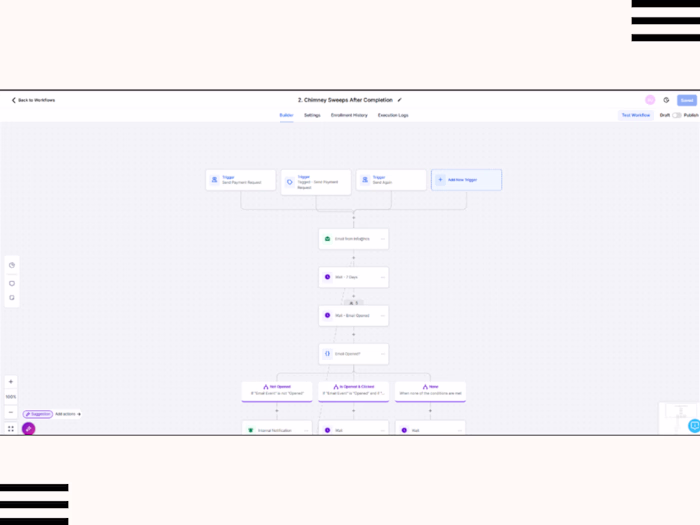Add a step below the Email action
The image size is (700, 525).
pos(354,258)
